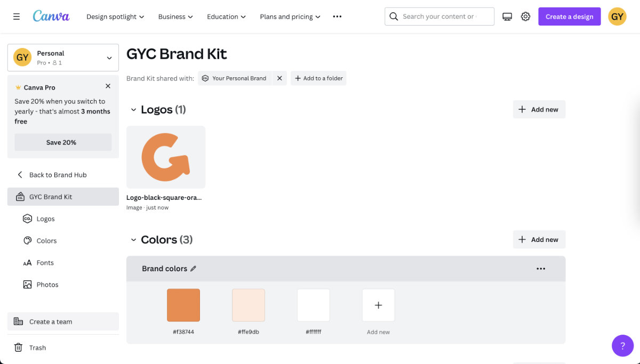Collapse the Colors section
This screenshot has width=640, height=364.
pos(133,240)
